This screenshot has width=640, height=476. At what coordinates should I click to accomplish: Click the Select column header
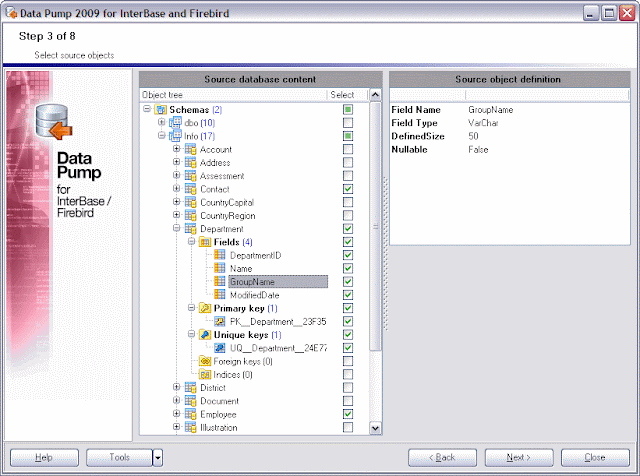pyautogui.click(x=347, y=95)
